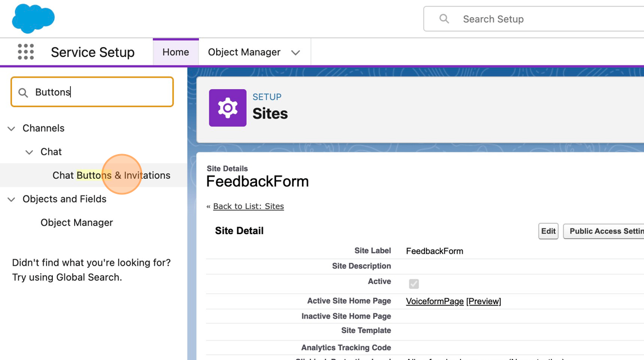
Task: Click the Salesforce cloud logo
Action: (x=33, y=18)
